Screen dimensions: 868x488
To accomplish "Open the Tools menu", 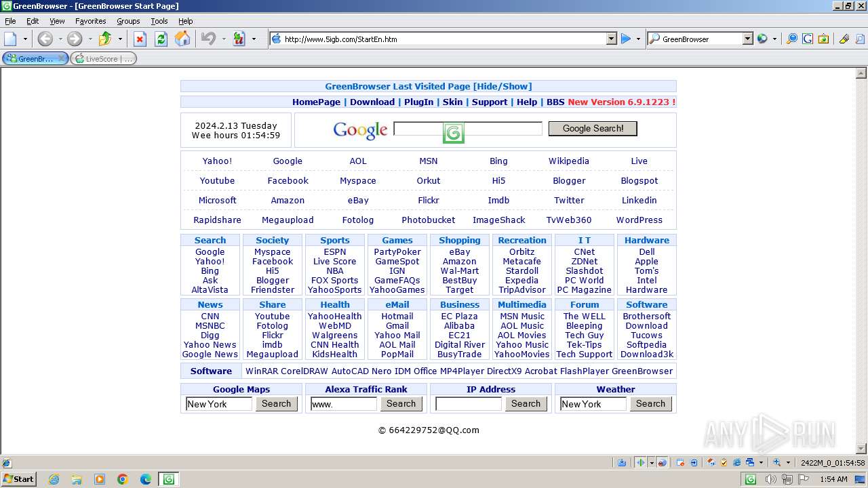I will (159, 21).
